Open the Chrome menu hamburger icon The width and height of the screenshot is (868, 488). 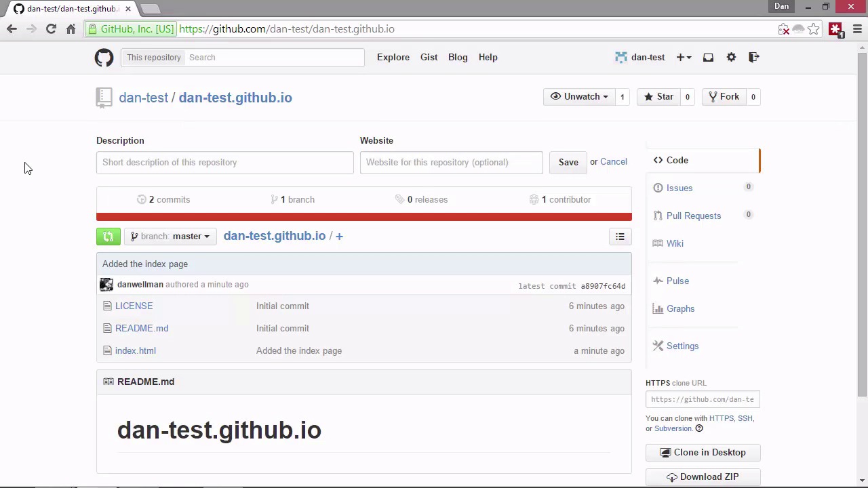(x=857, y=29)
